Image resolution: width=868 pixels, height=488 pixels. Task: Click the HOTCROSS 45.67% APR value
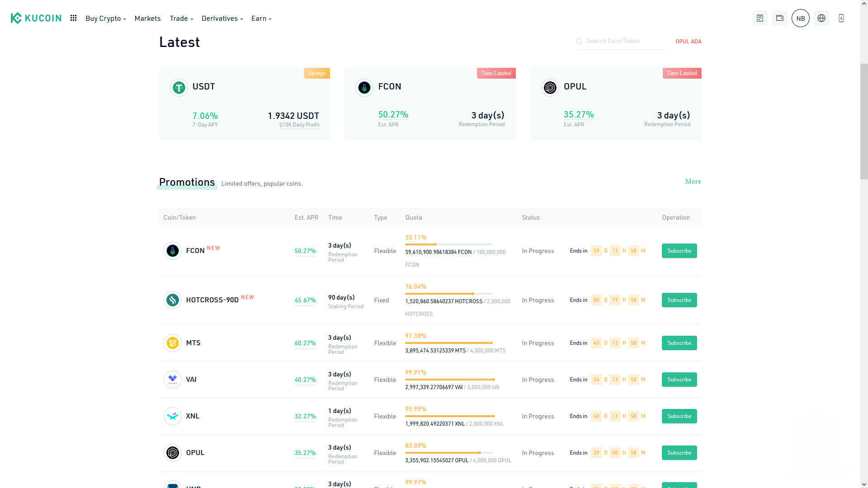(305, 300)
